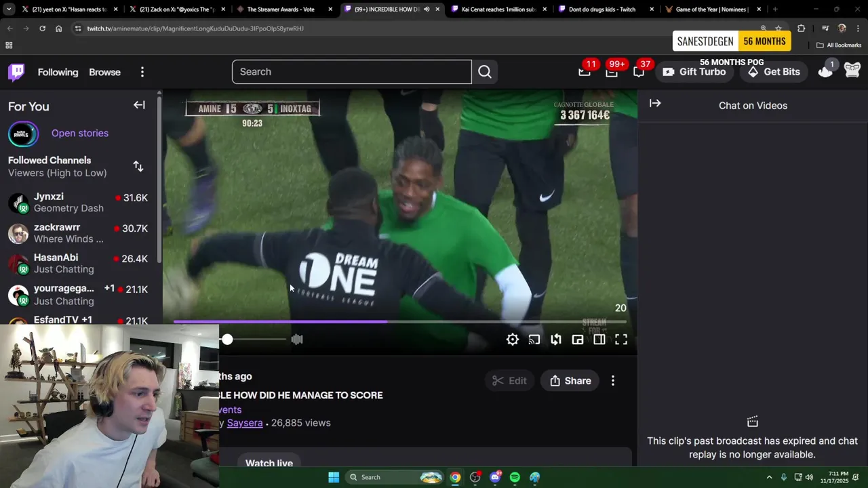Open new browser tab plus button

tap(775, 9)
